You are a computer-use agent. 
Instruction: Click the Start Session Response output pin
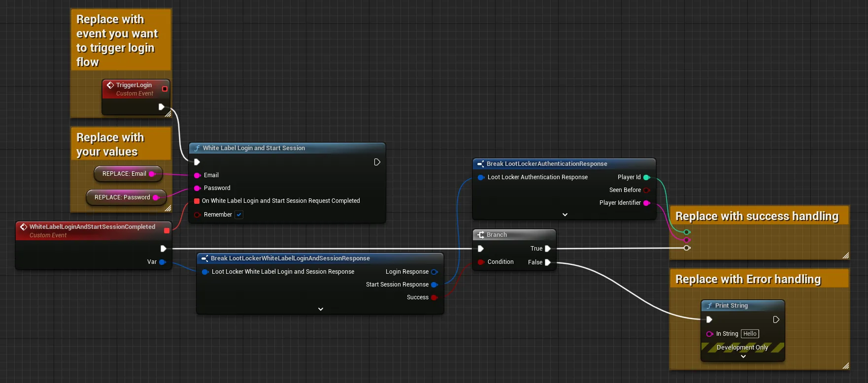pyautogui.click(x=434, y=285)
